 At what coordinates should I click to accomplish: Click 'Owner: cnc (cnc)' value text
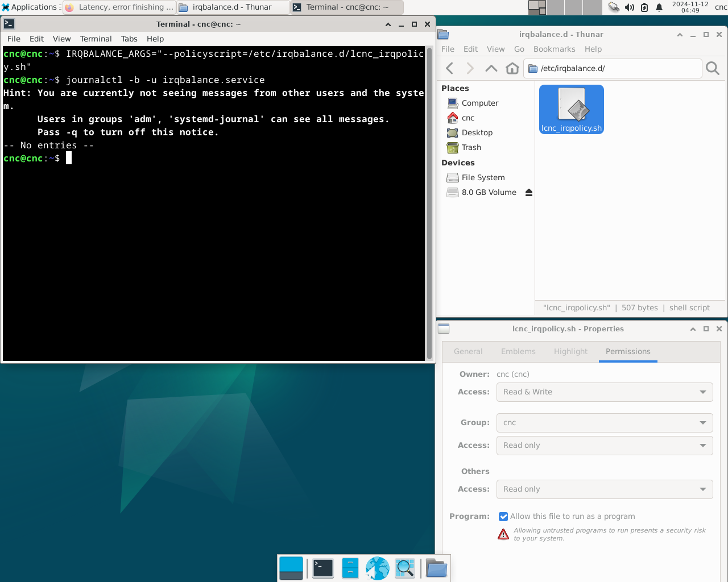coord(512,374)
